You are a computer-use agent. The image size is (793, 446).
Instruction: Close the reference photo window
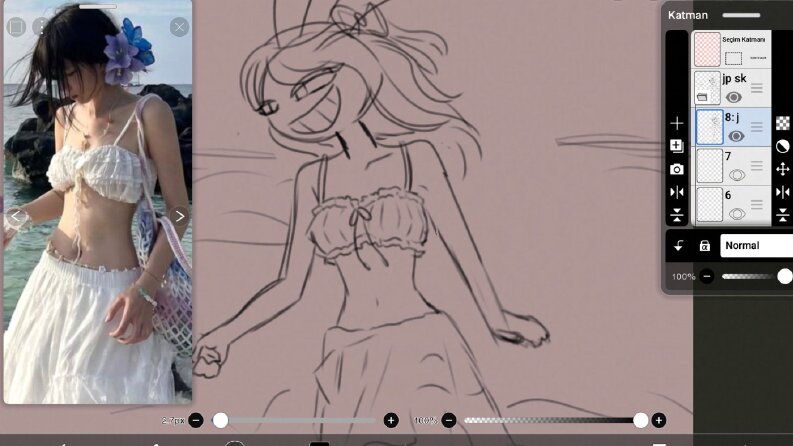point(179,27)
